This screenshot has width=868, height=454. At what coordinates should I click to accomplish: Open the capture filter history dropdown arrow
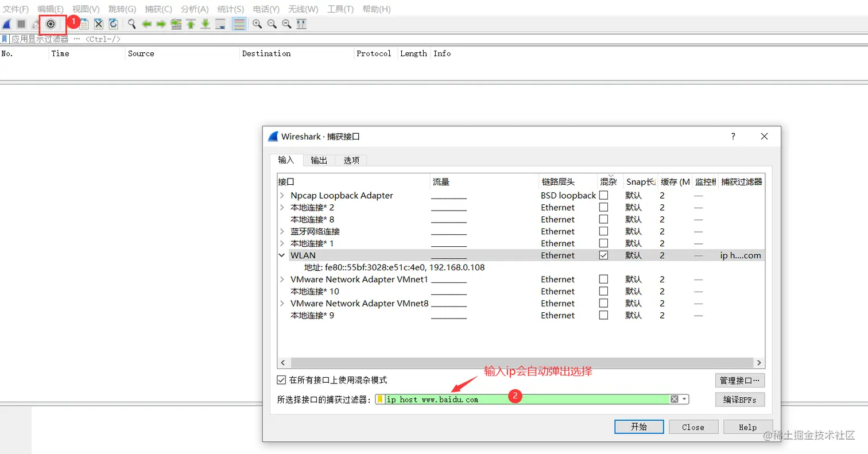(x=684, y=399)
